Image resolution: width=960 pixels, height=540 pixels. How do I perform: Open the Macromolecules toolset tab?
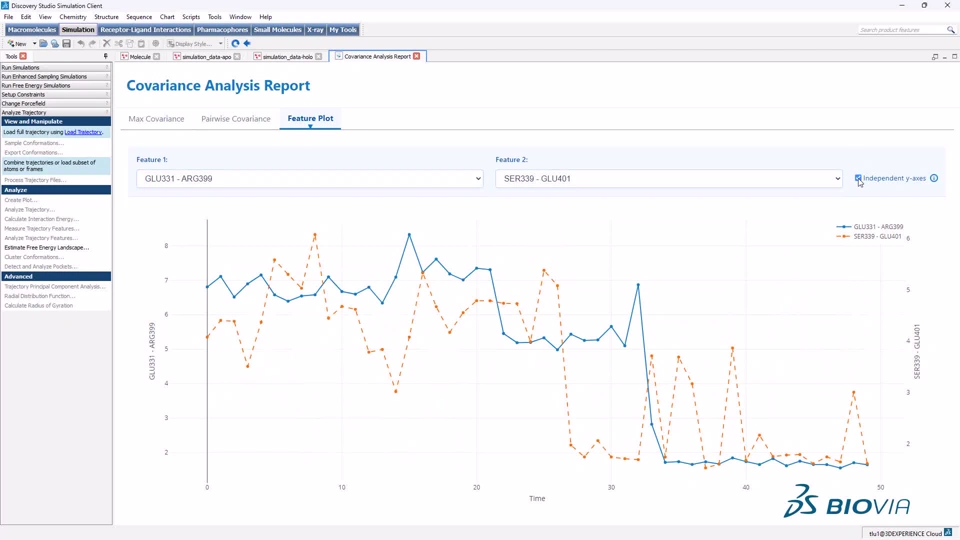(32, 29)
